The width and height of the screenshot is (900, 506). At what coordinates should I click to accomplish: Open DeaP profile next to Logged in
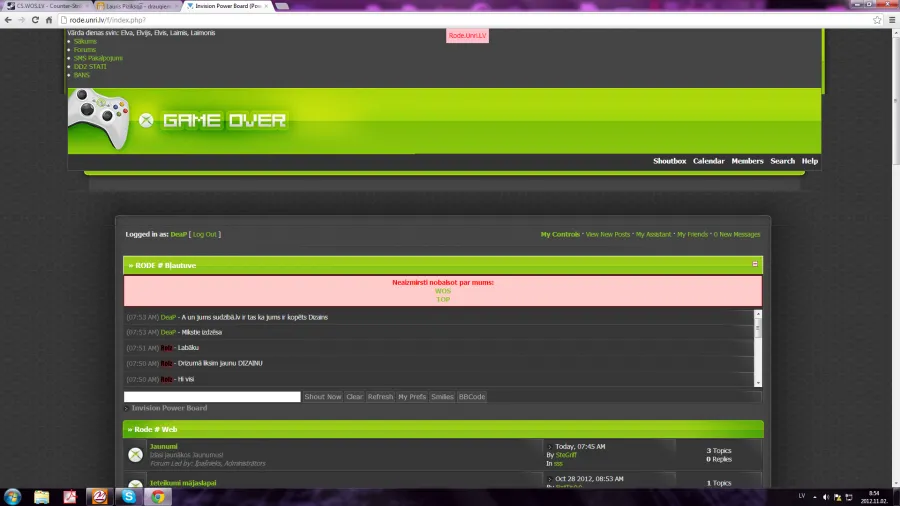point(179,234)
